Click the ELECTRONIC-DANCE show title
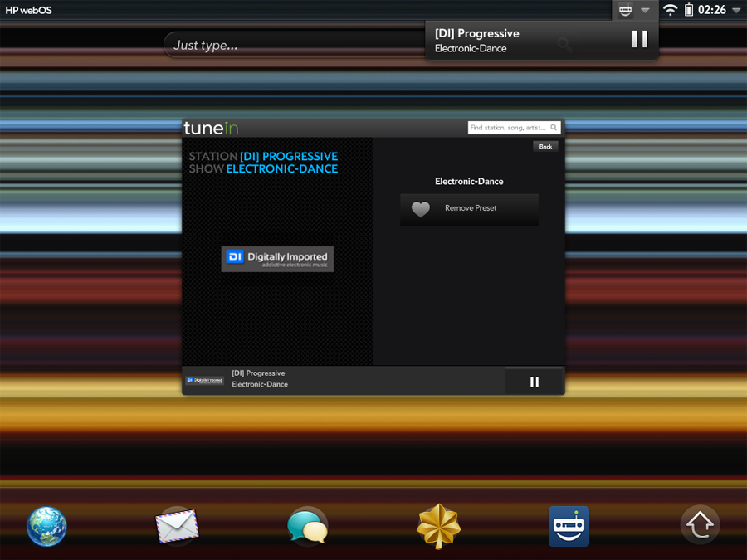 (282, 168)
